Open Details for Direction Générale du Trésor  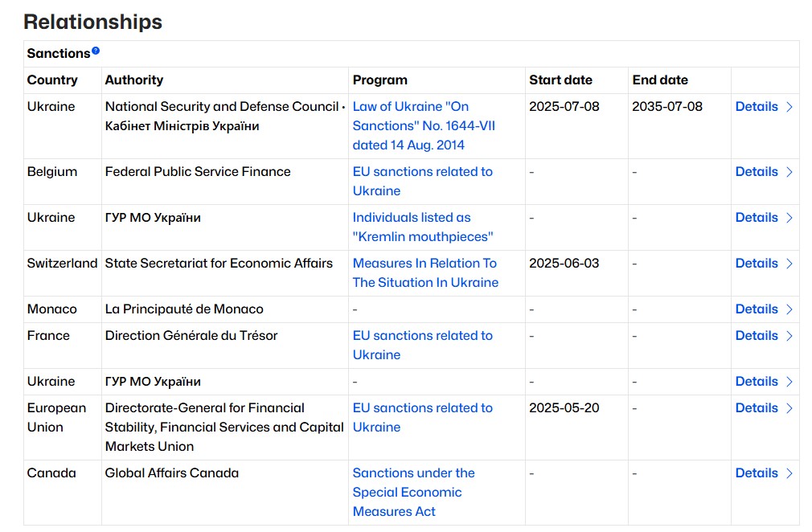pyautogui.click(x=757, y=336)
